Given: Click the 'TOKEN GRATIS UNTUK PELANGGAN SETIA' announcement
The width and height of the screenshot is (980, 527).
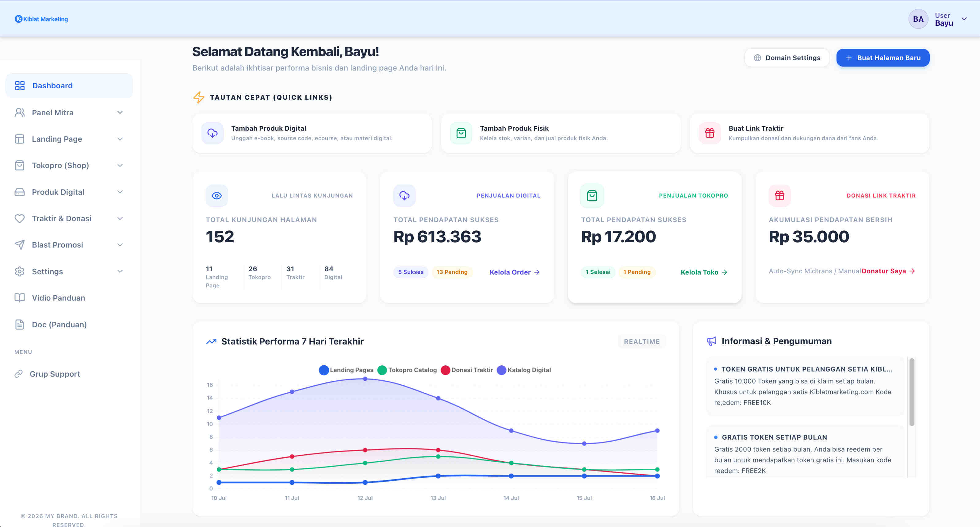Looking at the screenshot, I should tap(805, 386).
